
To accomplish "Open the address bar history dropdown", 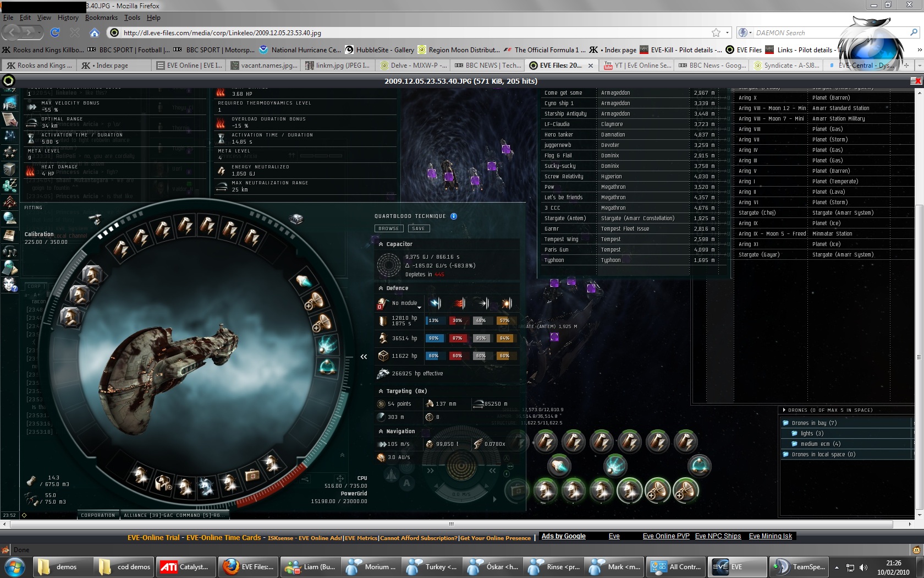I will [x=727, y=32].
